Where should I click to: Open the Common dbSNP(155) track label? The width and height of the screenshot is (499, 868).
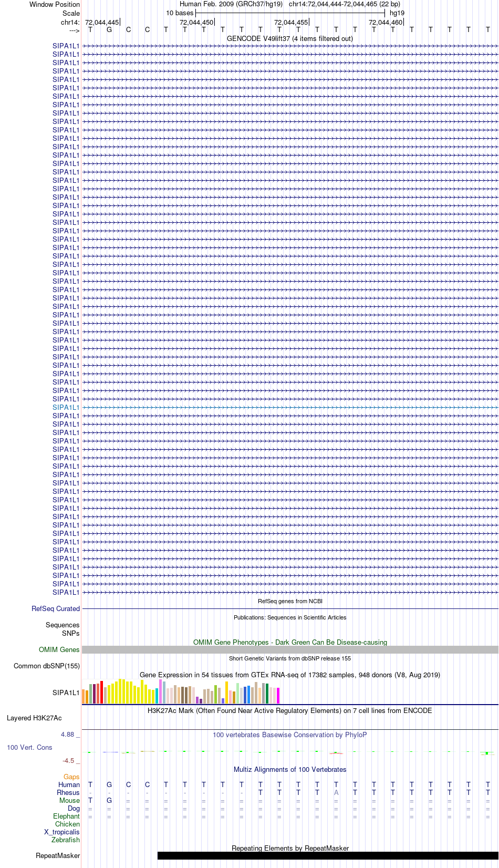(x=47, y=666)
